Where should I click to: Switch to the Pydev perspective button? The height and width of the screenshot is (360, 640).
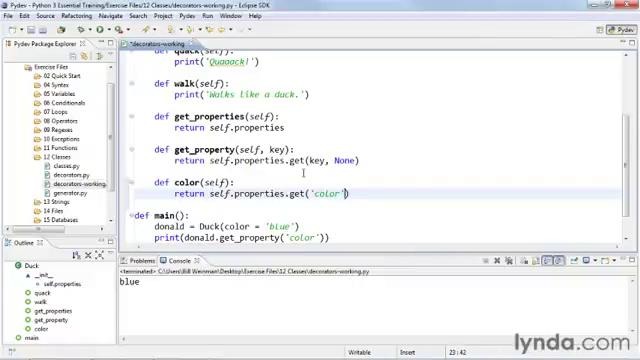pos(622,30)
